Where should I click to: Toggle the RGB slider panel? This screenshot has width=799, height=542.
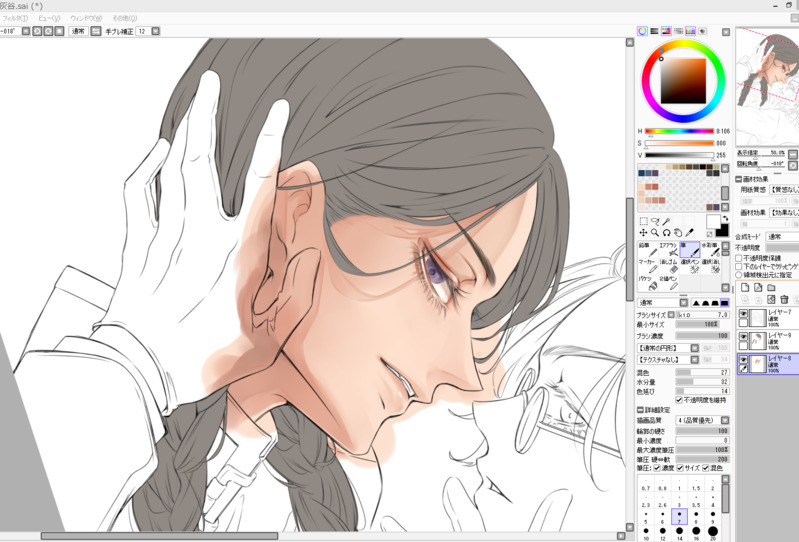pos(654,31)
